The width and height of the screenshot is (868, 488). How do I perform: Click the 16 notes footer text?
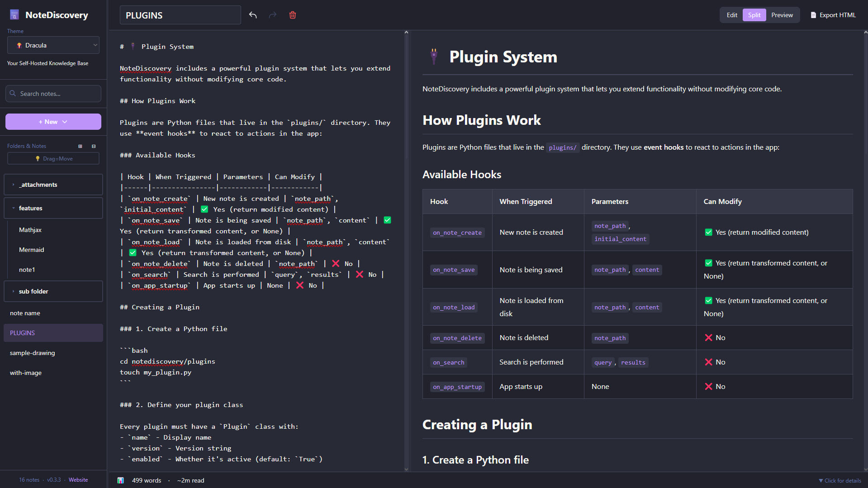coord(29,480)
